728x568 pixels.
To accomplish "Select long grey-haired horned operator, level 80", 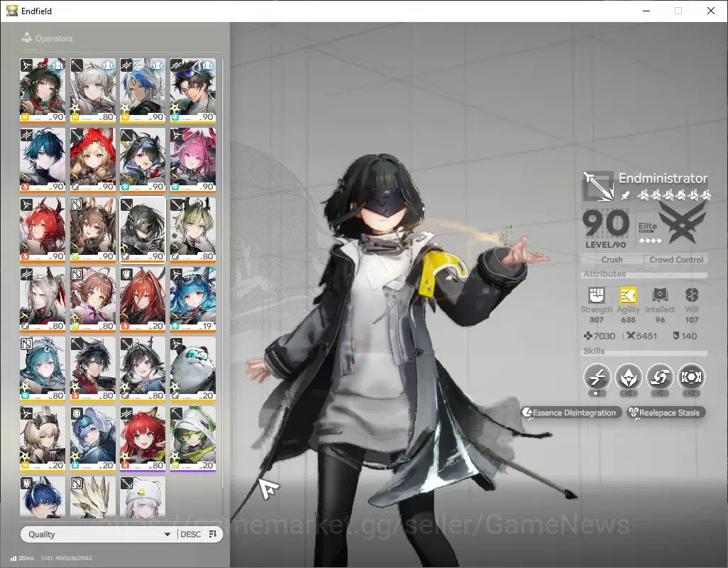I will tap(43, 300).
